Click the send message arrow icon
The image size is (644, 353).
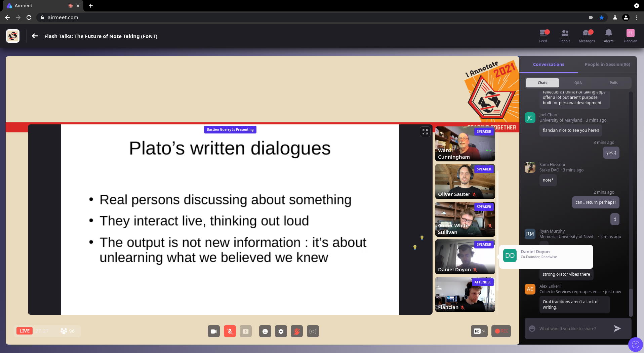click(x=617, y=328)
